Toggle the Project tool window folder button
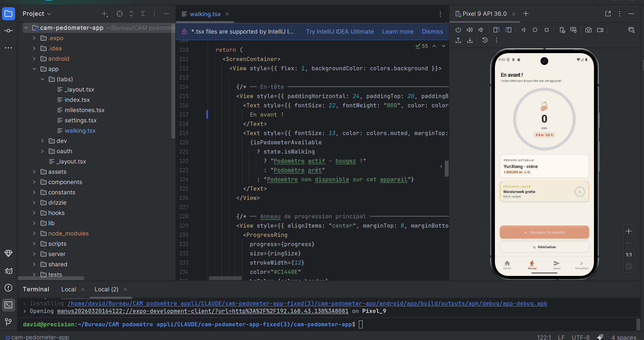The width and height of the screenshot is (644, 340). point(9,14)
